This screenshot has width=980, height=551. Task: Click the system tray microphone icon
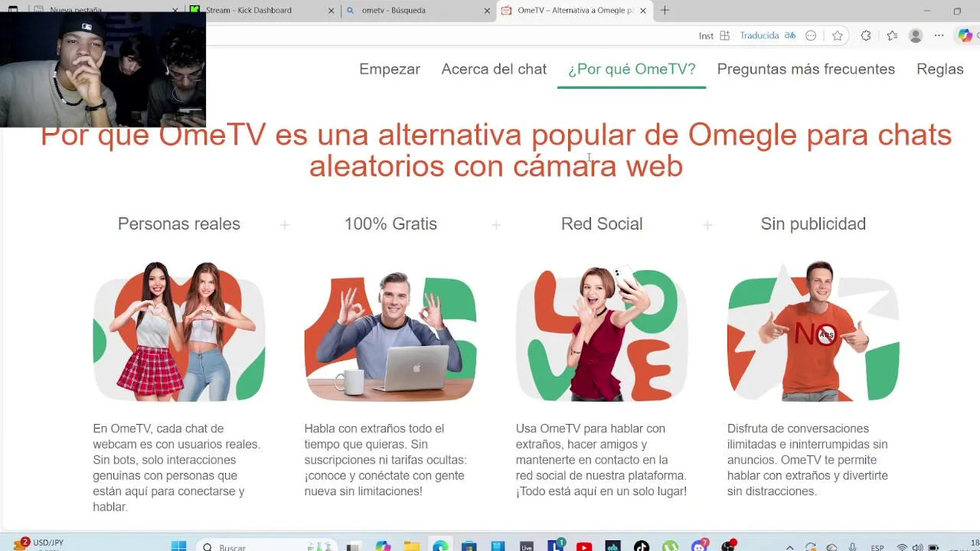(x=852, y=547)
